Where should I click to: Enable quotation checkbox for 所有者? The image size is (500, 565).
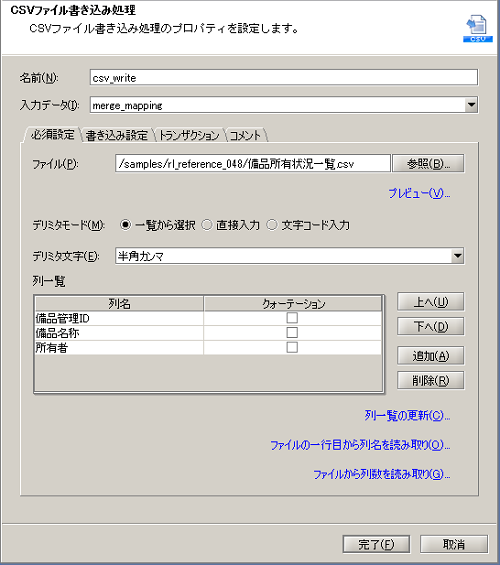tap(292, 347)
